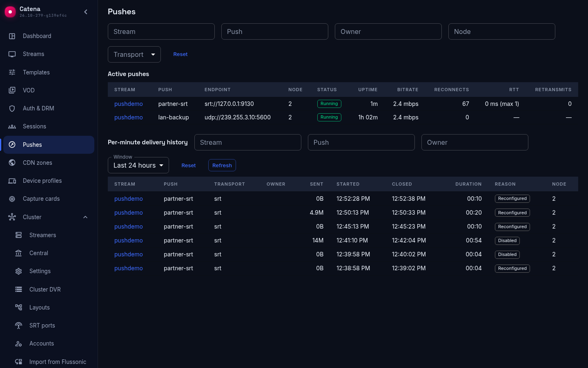The height and width of the screenshot is (368, 588).
Task: Focus the top Stream filter field
Action: 161,31
